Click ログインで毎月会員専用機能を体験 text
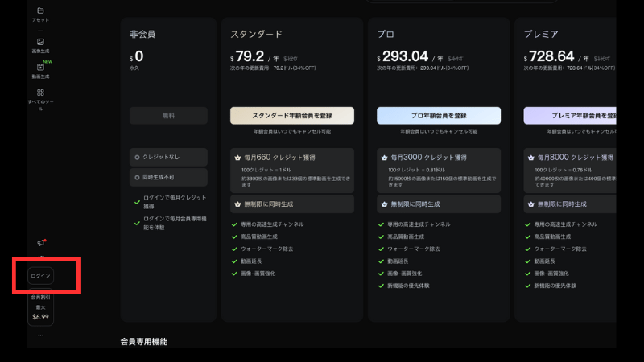 (175, 223)
